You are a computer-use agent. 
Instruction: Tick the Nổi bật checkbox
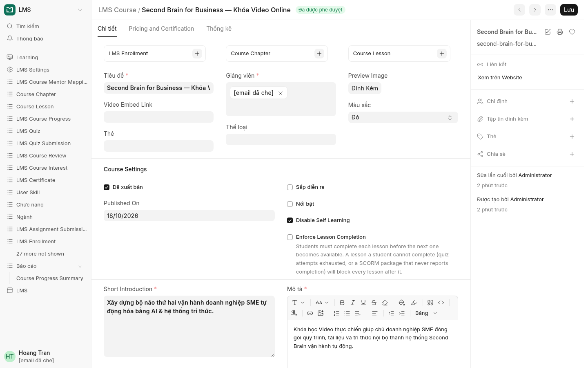[290, 204]
